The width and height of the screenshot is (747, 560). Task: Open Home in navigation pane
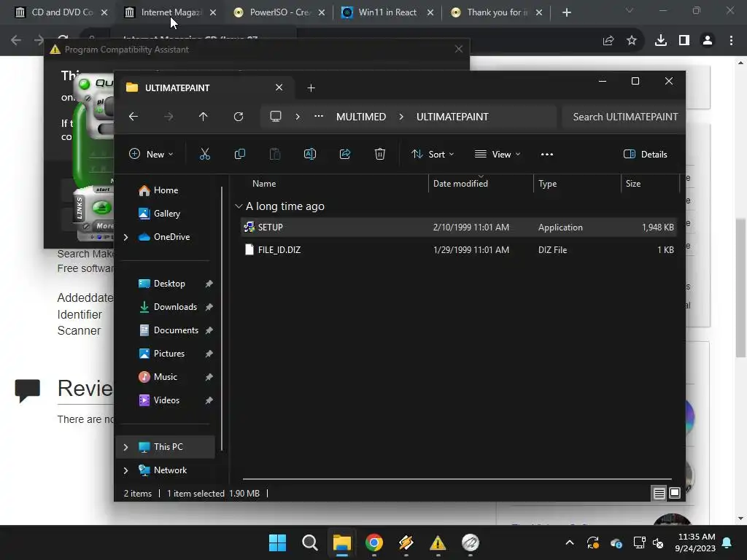[165, 190]
